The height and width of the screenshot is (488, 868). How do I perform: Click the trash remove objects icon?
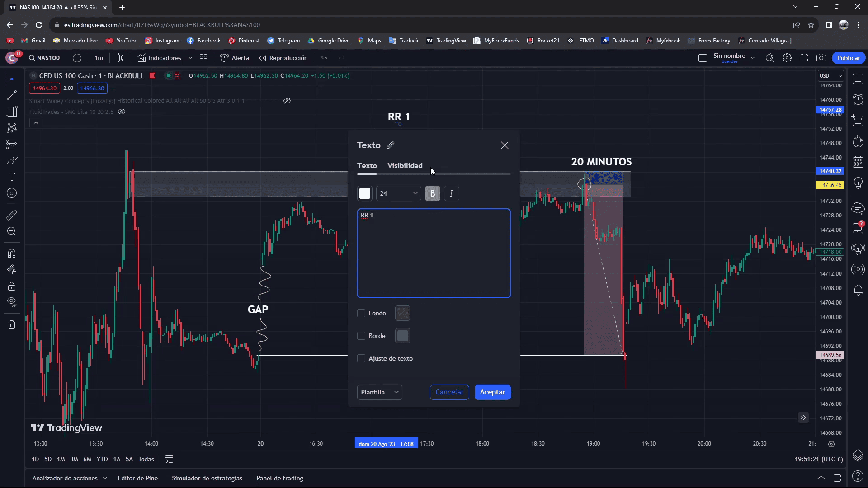[x=12, y=324]
